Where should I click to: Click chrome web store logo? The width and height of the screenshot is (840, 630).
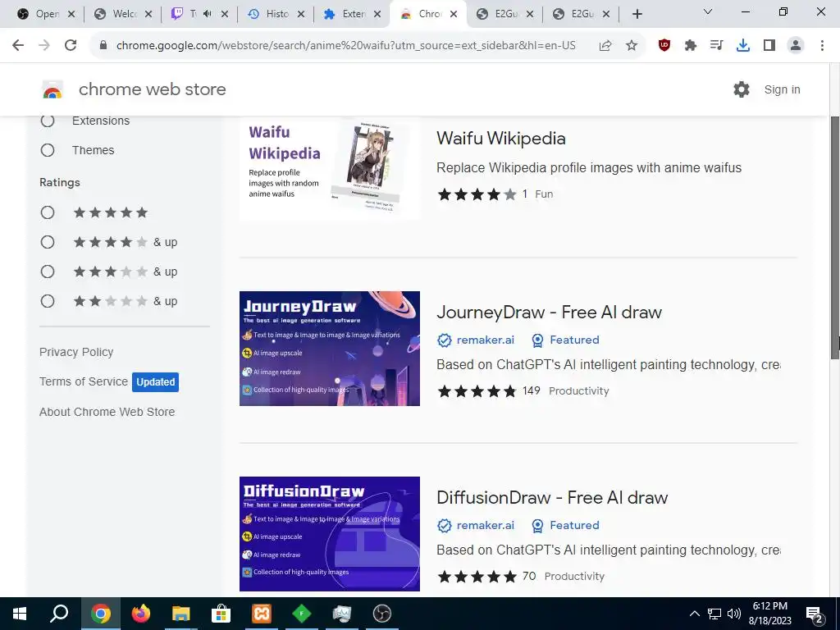[52, 89]
